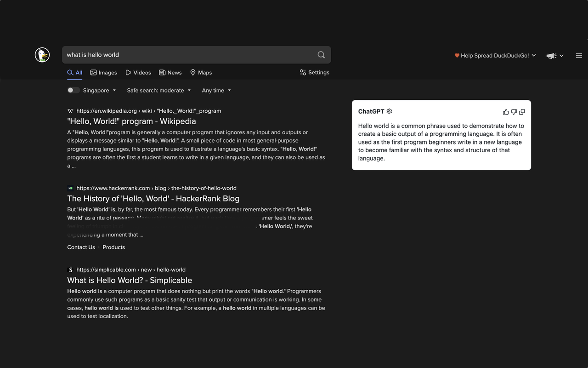Click the en.wikipedia.org URL breadcrumb
This screenshot has height=368, width=588.
(x=149, y=111)
